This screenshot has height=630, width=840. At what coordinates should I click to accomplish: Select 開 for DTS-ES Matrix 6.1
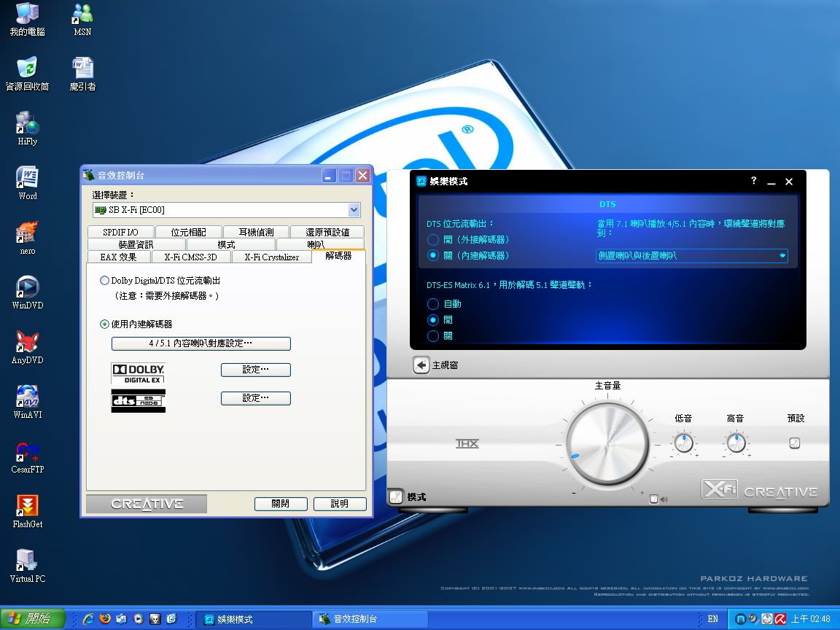coord(433,320)
